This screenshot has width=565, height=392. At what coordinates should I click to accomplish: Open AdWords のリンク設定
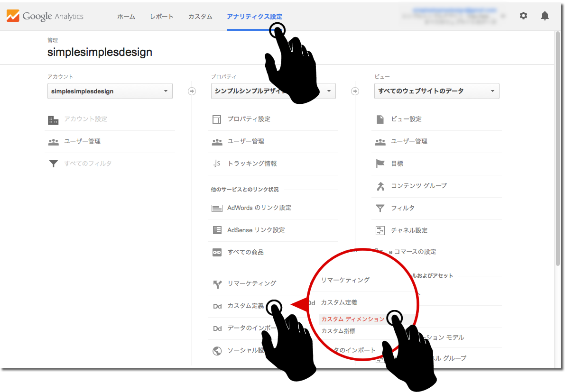click(x=259, y=208)
